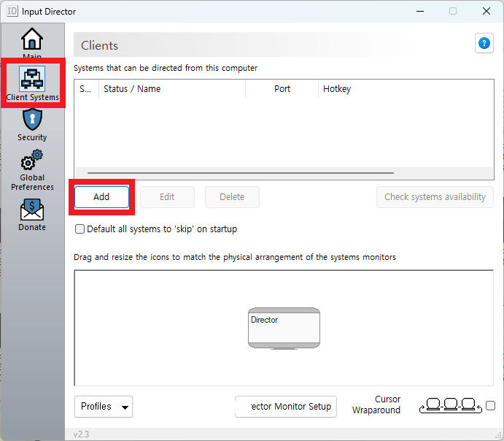Open the Donate envelope panel
The width and height of the screenshot is (504, 441).
tap(32, 215)
